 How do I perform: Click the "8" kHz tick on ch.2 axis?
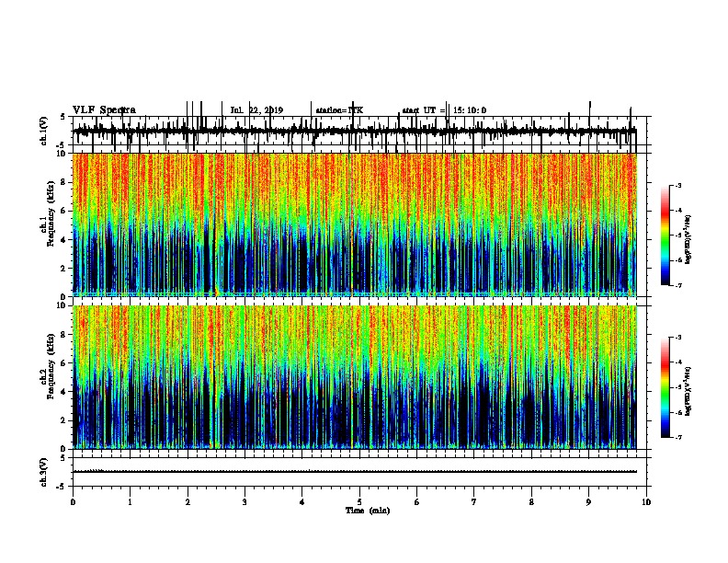64,335
